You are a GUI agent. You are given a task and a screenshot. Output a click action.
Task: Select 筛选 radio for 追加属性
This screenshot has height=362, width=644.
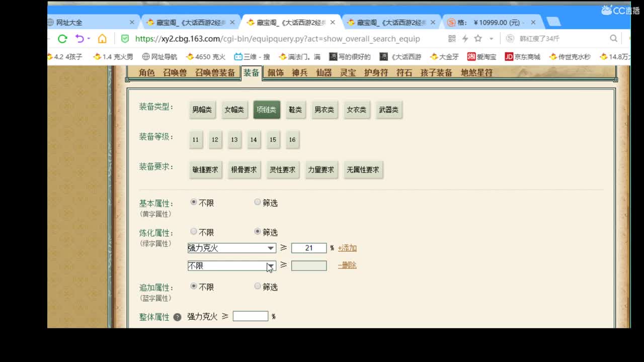click(x=258, y=286)
